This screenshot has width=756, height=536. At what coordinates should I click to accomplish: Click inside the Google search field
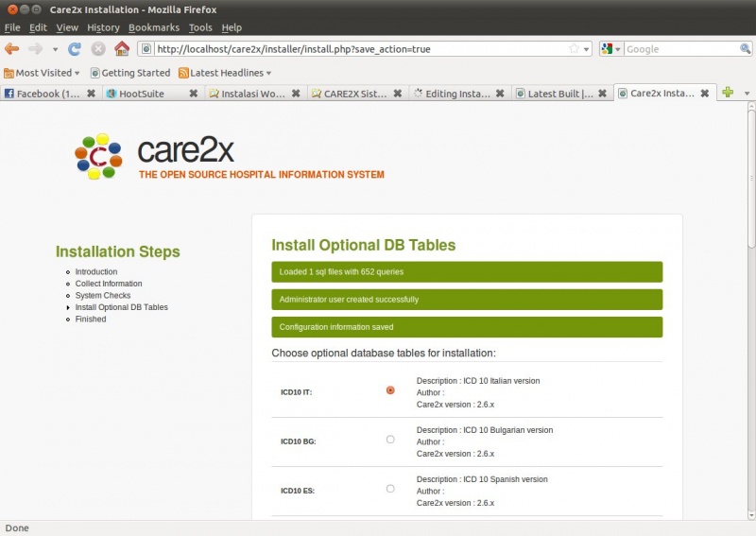tap(676, 49)
